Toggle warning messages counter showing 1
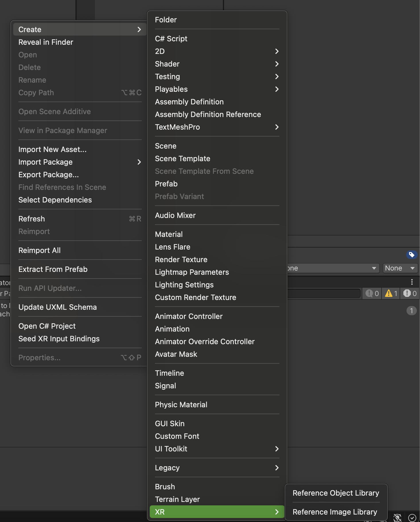The image size is (420, 522). (x=391, y=293)
